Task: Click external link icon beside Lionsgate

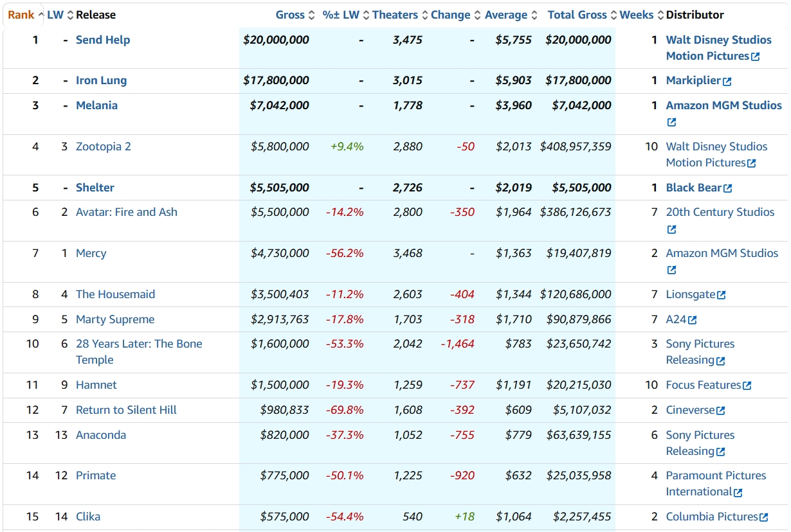Action: tap(721, 296)
